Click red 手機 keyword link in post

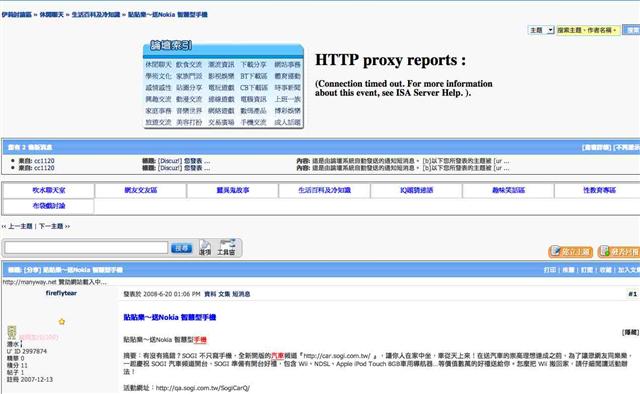pos(200,340)
